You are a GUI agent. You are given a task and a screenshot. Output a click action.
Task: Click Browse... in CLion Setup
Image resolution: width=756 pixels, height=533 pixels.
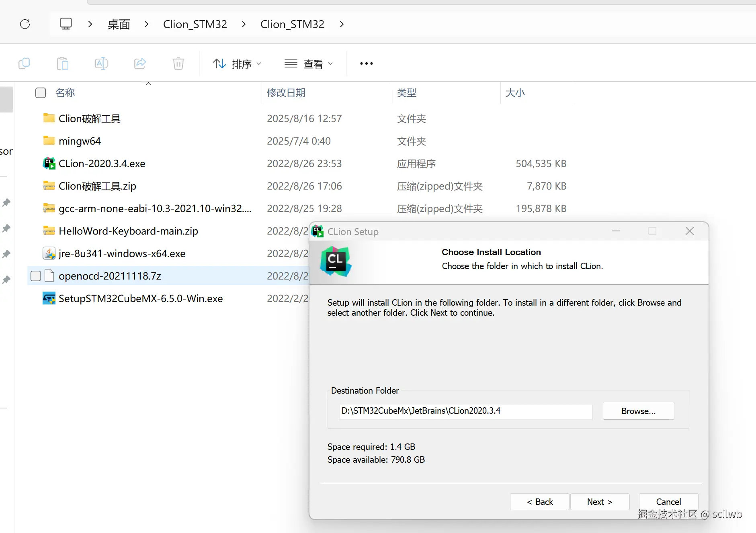coord(638,411)
